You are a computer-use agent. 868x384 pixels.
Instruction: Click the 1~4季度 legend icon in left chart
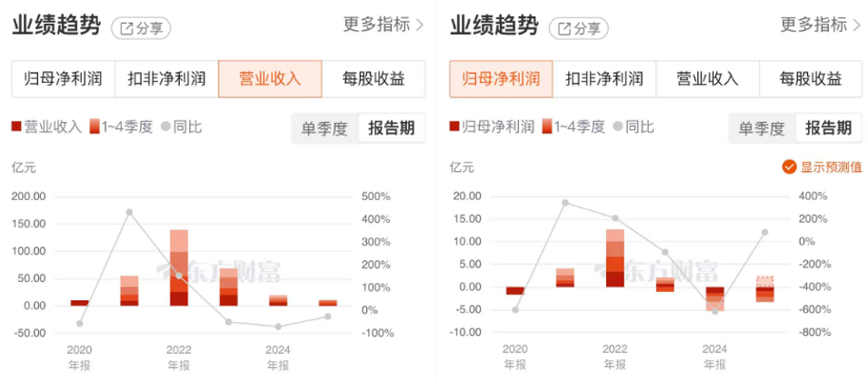[95, 127]
